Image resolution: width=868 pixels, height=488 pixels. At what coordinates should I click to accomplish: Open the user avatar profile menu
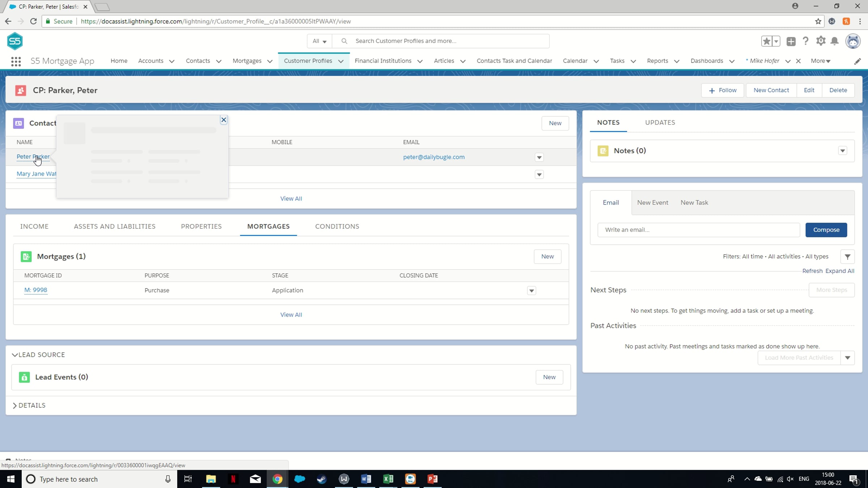tap(852, 41)
